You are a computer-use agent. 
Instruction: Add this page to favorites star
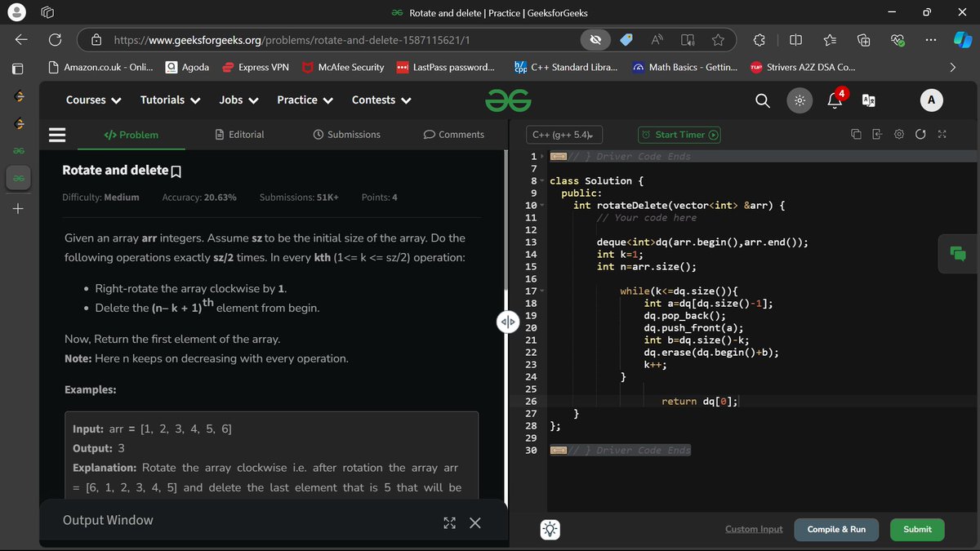pyautogui.click(x=718, y=40)
